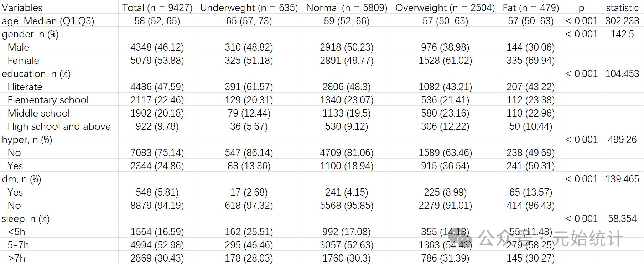Image resolution: width=644 pixels, height=264 pixels.
Task: Select the "High school and above" row label
Action: [59, 126]
